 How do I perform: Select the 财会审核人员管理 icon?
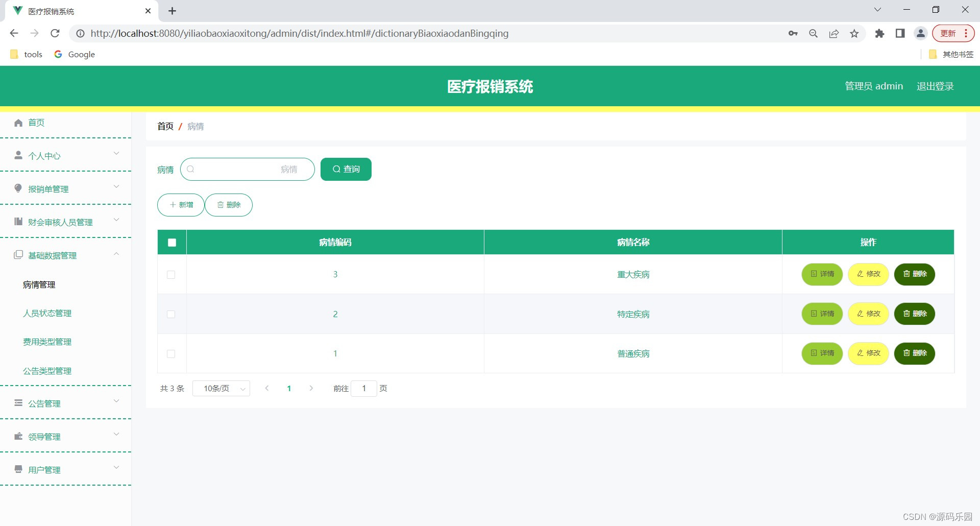click(18, 222)
